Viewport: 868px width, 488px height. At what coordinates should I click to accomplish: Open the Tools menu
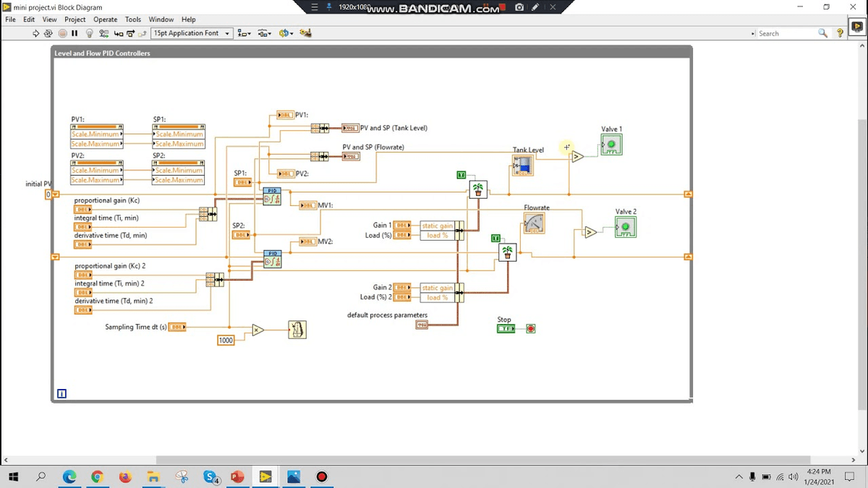pyautogui.click(x=133, y=20)
